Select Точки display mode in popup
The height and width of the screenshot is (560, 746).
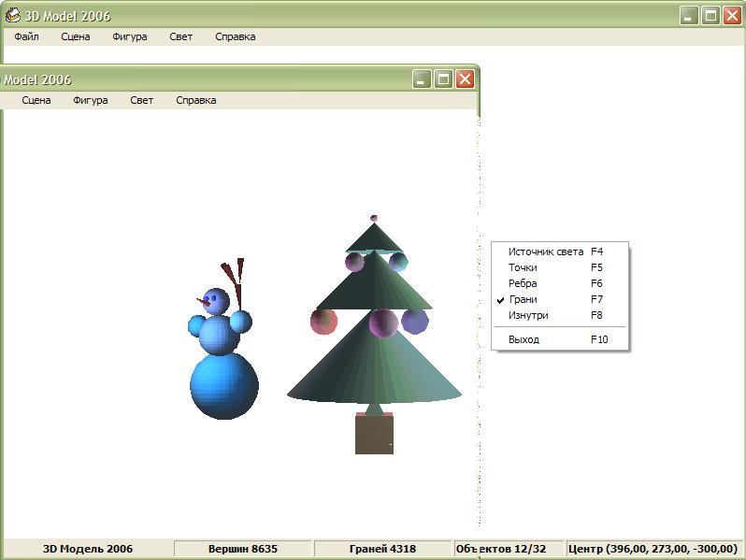click(560, 267)
